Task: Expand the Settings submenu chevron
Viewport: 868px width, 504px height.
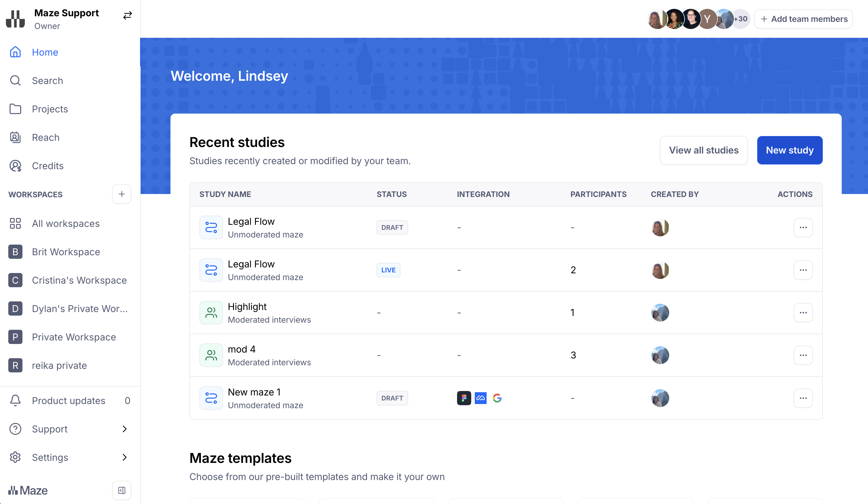Action: pyautogui.click(x=124, y=458)
